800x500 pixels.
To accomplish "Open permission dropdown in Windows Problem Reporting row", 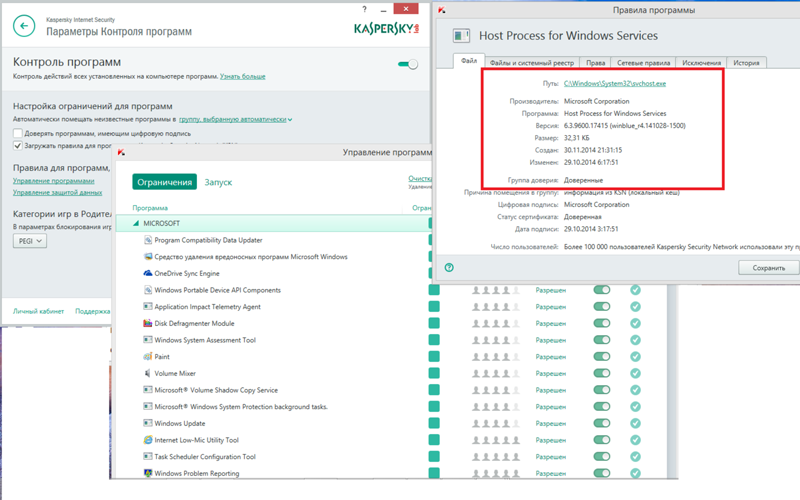I will [x=551, y=473].
